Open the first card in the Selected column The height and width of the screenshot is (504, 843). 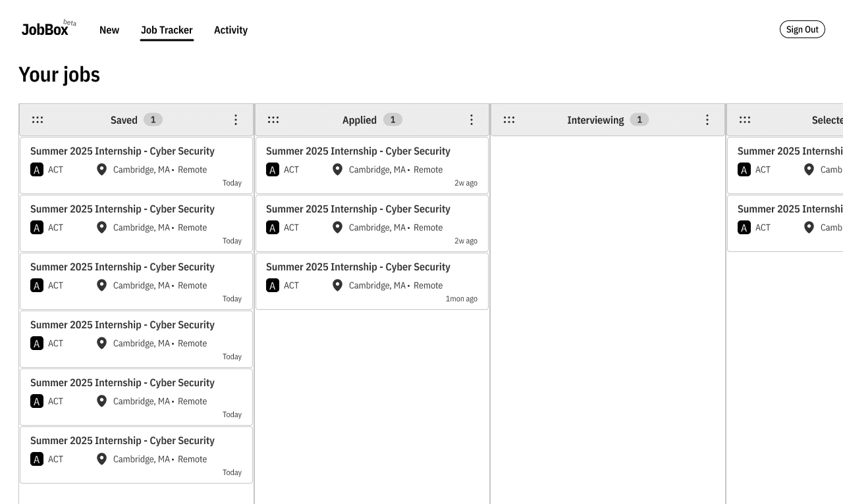[785, 165]
